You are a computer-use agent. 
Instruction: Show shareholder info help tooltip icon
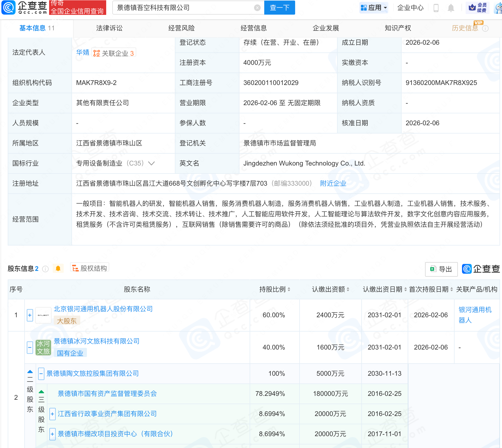tap(46, 269)
